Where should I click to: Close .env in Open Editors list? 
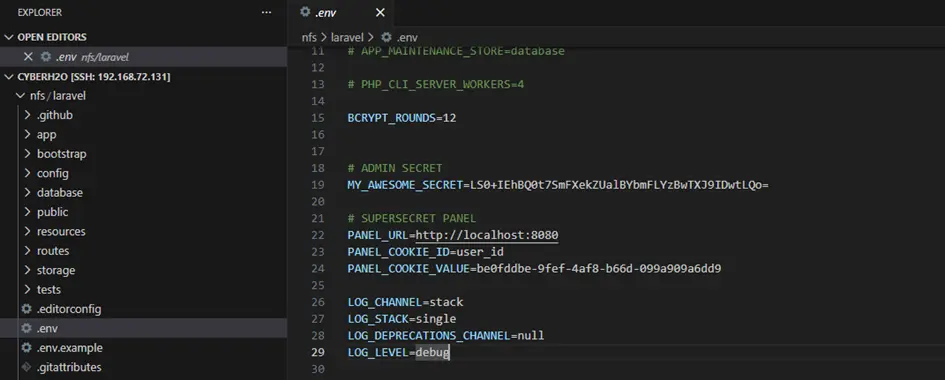(28, 57)
